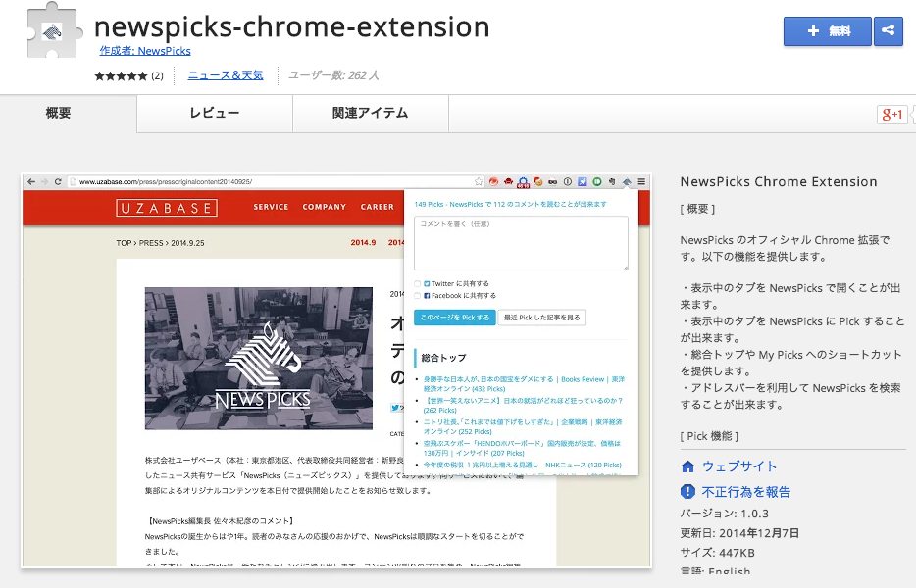916x588 pixels.
Task: Click the [ Pick 機能 ] section text
Action: tap(709, 436)
